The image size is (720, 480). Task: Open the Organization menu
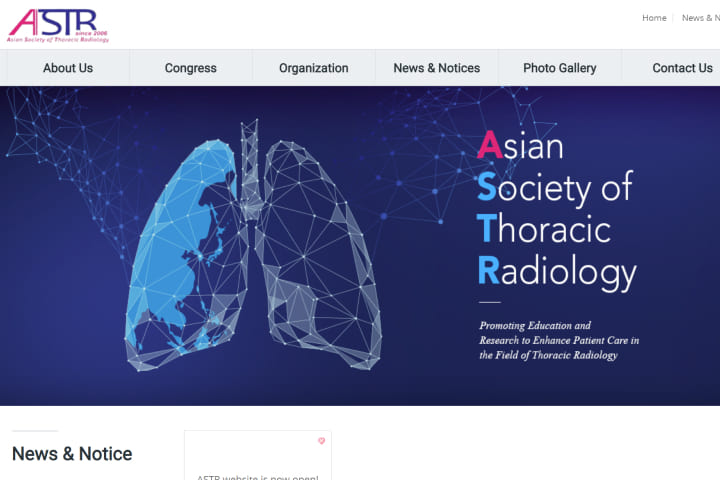314,68
